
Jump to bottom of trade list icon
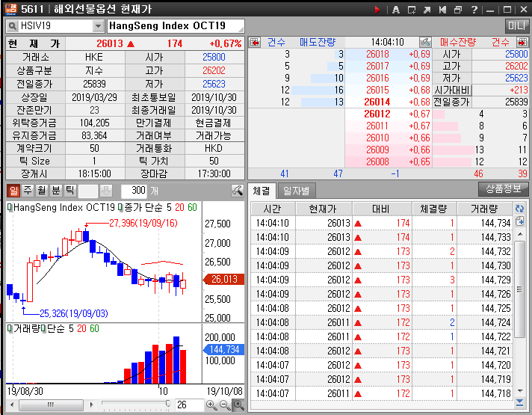(x=519, y=403)
